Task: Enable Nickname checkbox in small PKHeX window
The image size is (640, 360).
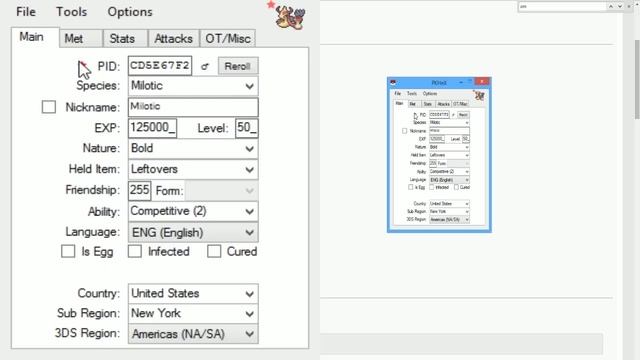Action: click(x=404, y=131)
